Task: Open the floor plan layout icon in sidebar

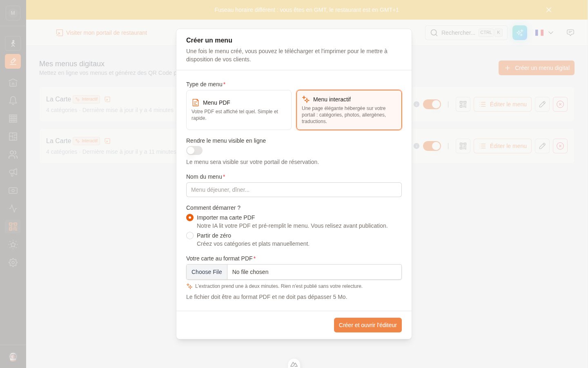Action: (13, 137)
